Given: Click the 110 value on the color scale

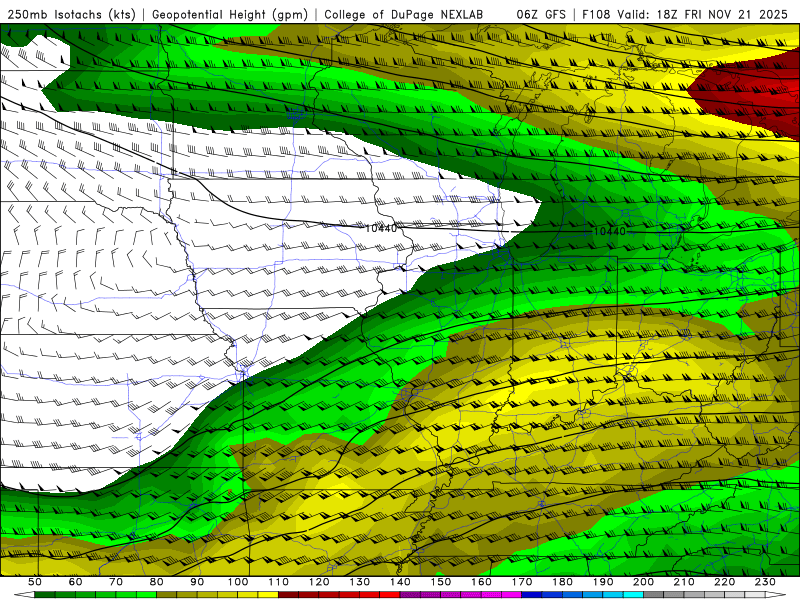Looking at the screenshot, I should pyautogui.click(x=279, y=582).
